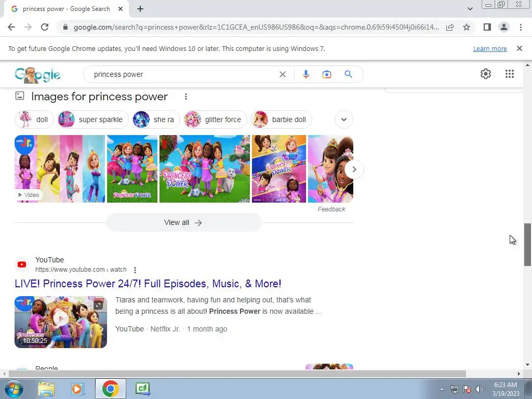This screenshot has width=532, height=399.
Task: Click the vertical scrollbar down arrow
Action: click(x=527, y=365)
